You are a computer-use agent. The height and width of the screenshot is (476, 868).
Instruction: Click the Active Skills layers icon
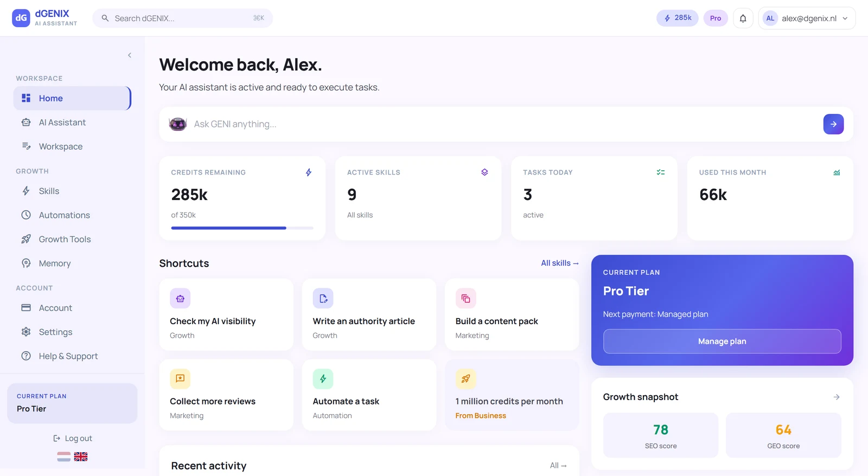pos(484,172)
